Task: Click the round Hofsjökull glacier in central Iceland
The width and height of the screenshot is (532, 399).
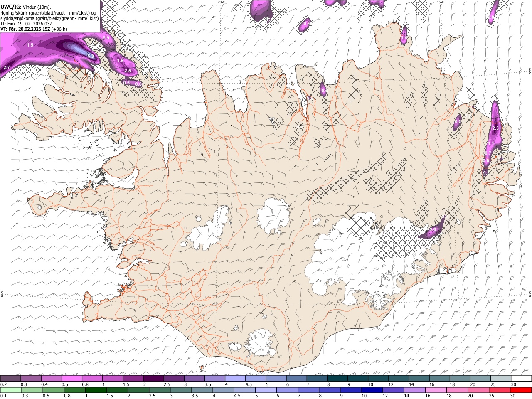Action: (x=273, y=215)
